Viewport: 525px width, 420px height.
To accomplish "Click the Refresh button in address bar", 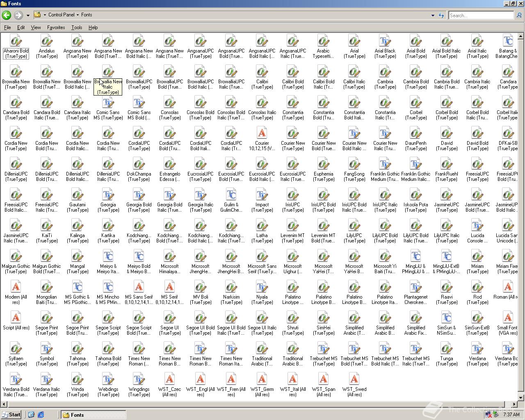I will pos(441,16).
